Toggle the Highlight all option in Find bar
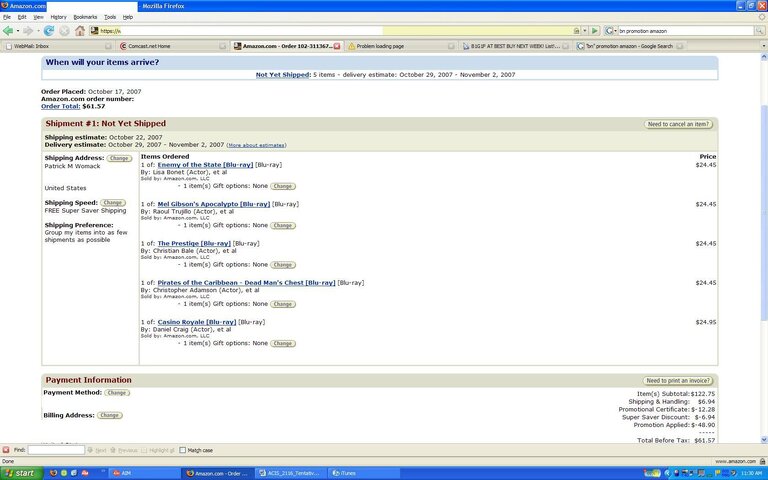The image size is (768, 480). (158, 450)
